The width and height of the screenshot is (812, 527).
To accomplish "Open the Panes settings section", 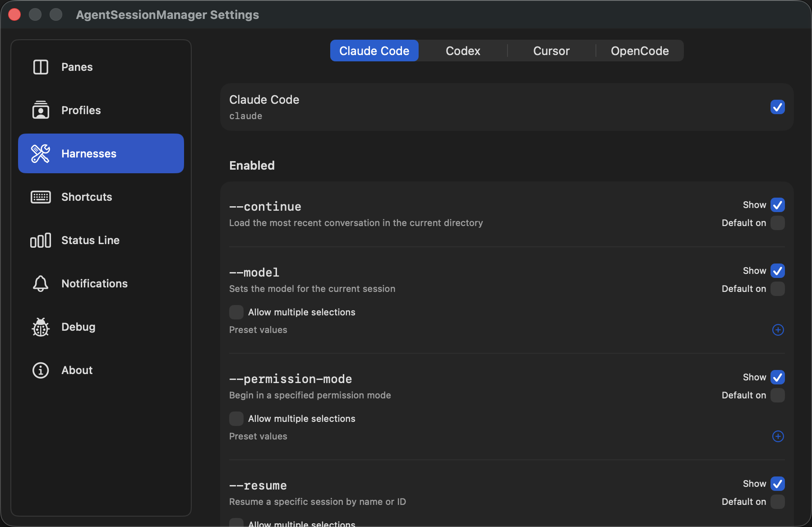I will pyautogui.click(x=101, y=67).
